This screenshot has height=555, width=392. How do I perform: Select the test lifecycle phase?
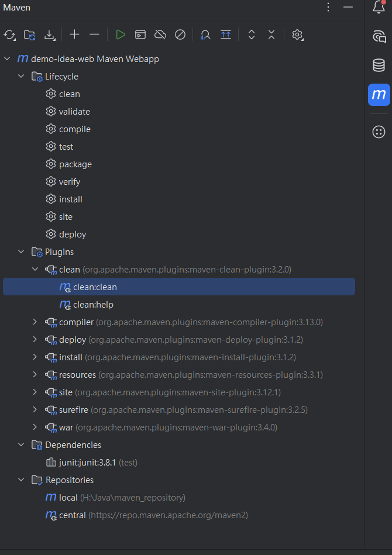(59, 147)
